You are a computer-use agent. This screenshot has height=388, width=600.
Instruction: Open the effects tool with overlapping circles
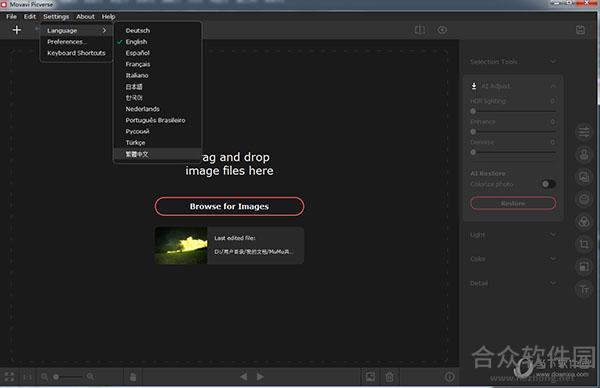click(x=584, y=222)
